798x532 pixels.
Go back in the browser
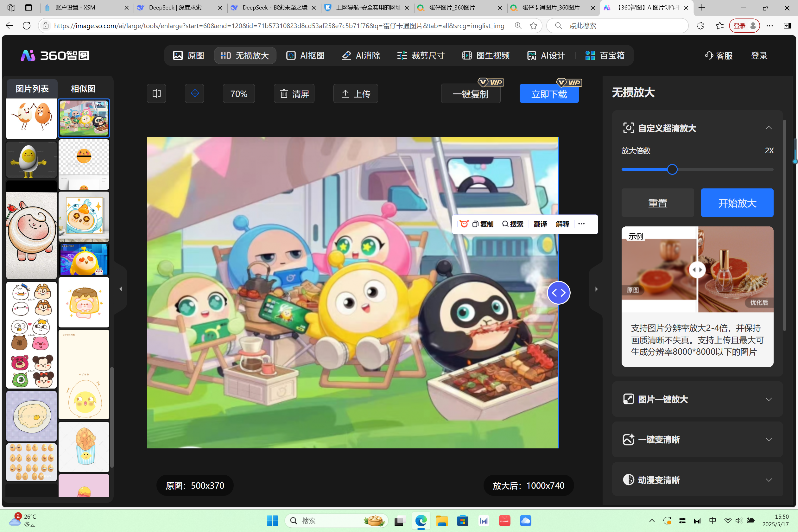9,25
